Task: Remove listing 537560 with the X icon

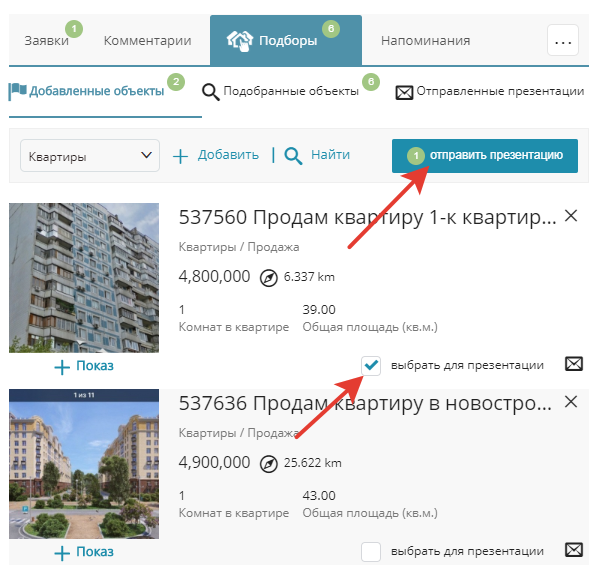Action: pos(571,216)
